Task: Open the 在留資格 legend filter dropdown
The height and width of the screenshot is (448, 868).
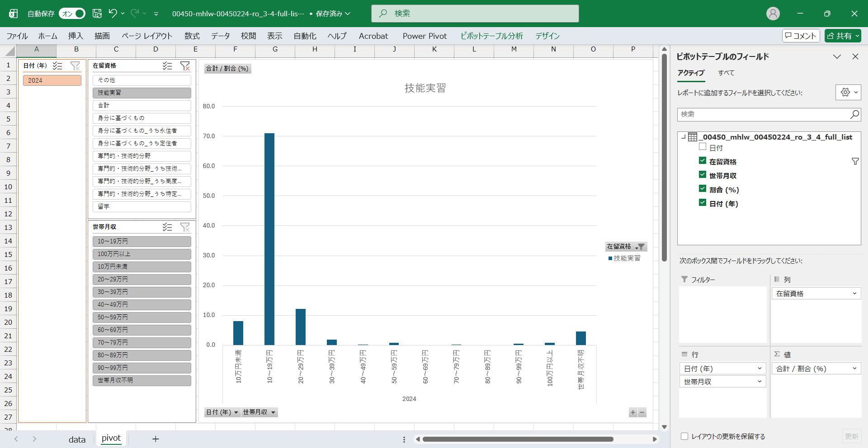Action: tap(640, 247)
